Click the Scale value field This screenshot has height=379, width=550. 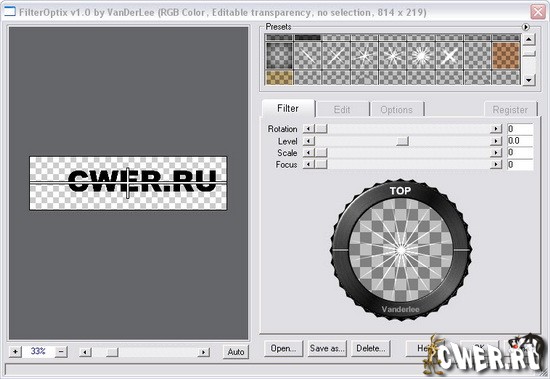[x=520, y=153]
